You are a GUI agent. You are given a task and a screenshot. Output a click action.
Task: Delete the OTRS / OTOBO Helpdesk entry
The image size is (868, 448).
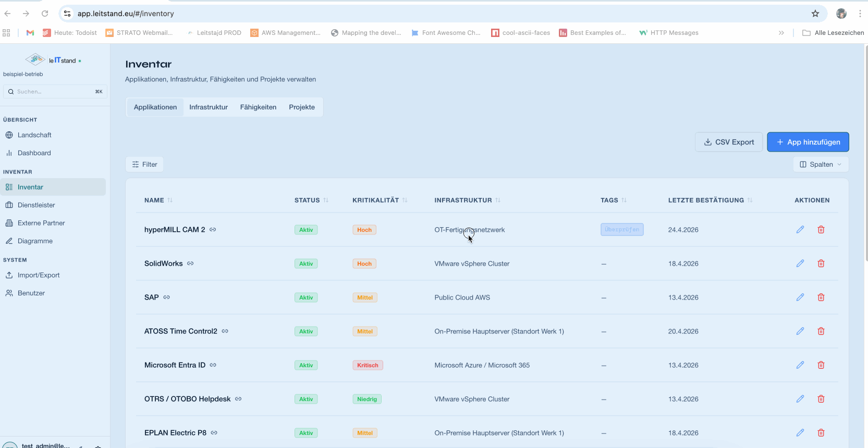pyautogui.click(x=821, y=399)
